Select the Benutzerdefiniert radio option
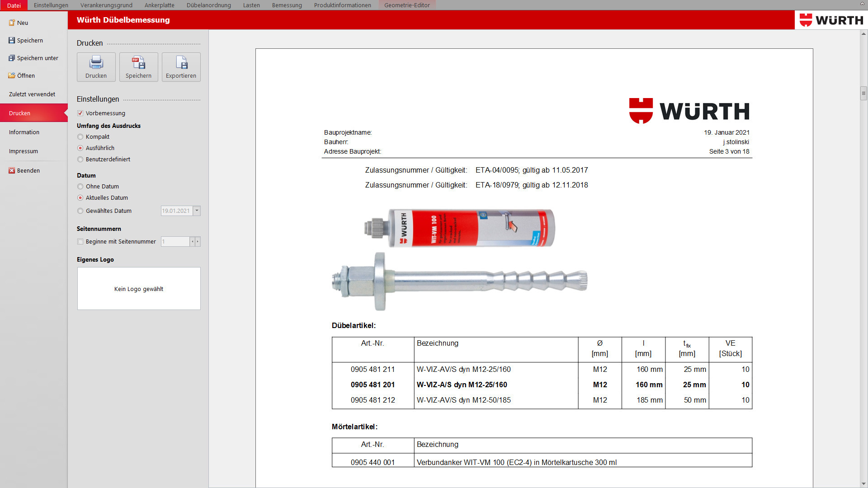This screenshot has height=488, width=868. pos(80,160)
